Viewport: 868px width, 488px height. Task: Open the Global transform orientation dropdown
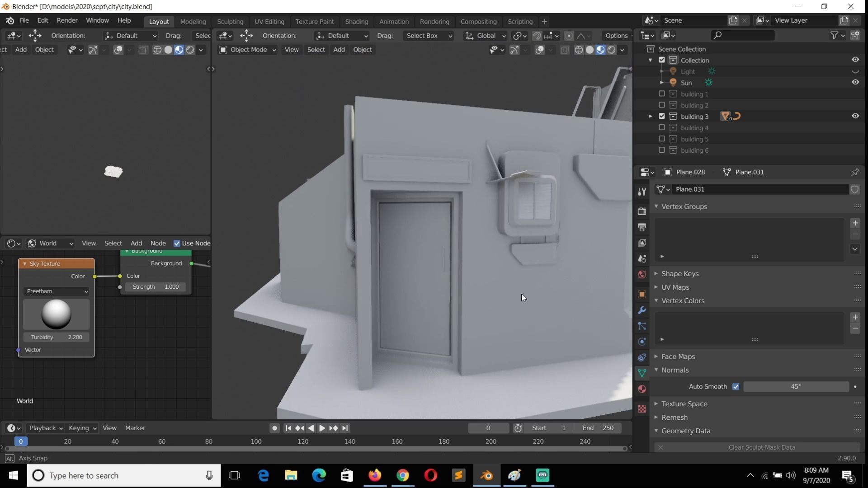pyautogui.click(x=486, y=36)
